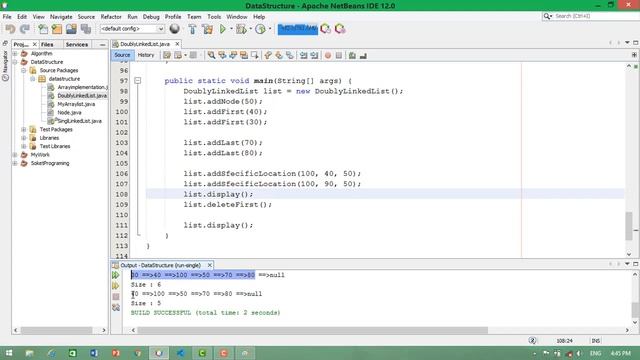Click the Find Selection magnifier icon
The image size is (640, 360).
coord(211,55)
